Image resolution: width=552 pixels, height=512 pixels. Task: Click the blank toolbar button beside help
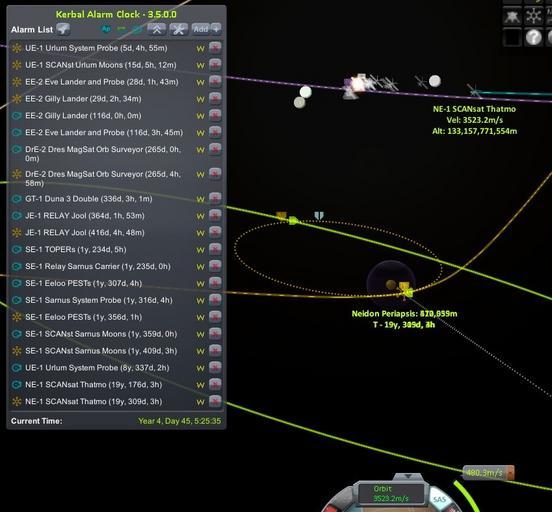512,37
